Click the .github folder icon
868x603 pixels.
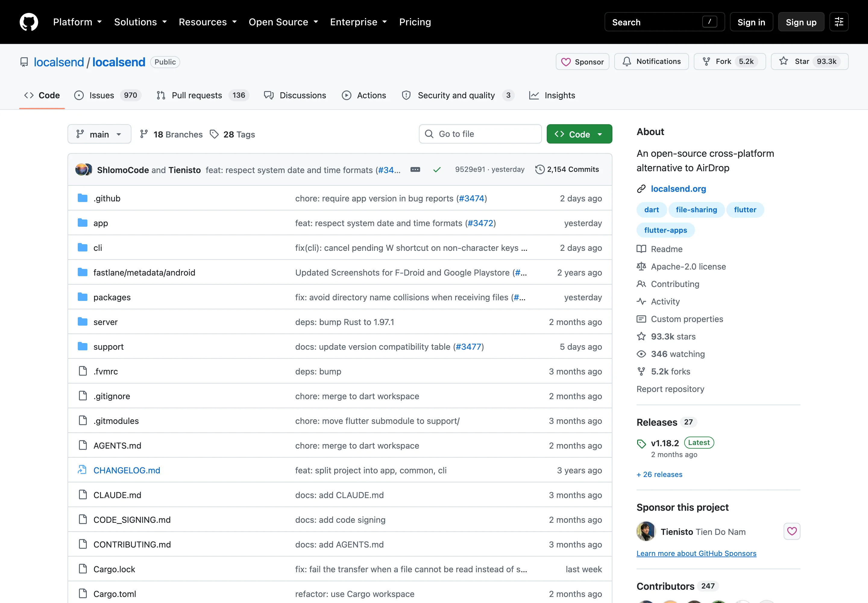82,198
